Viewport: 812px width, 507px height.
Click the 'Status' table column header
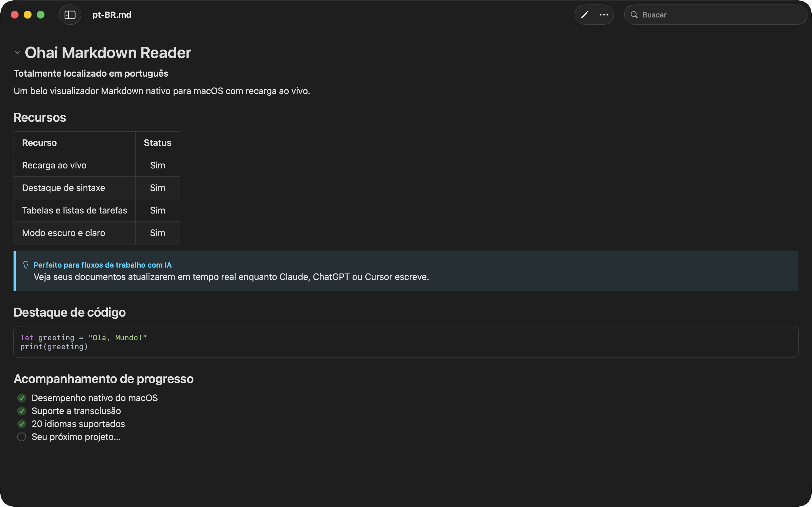157,143
